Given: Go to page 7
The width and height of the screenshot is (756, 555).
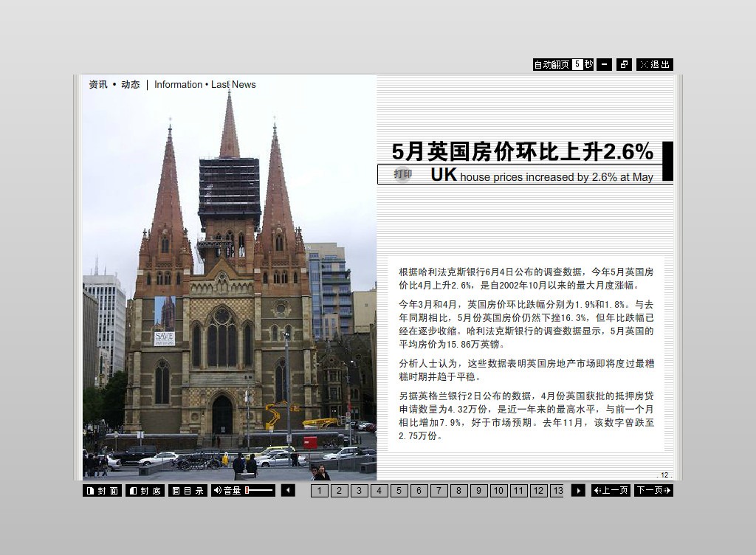Looking at the screenshot, I should (x=439, y=491).
